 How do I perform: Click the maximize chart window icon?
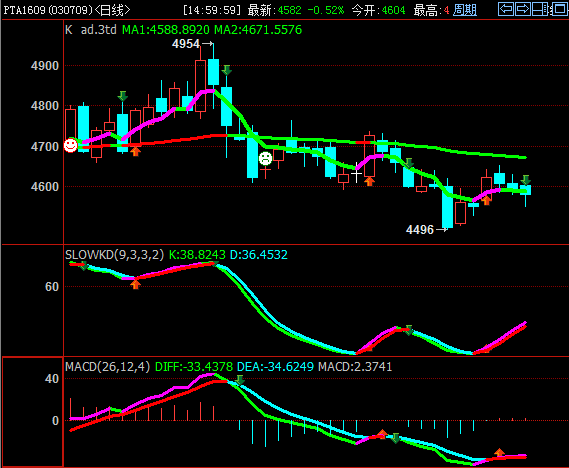coord(559,9)
